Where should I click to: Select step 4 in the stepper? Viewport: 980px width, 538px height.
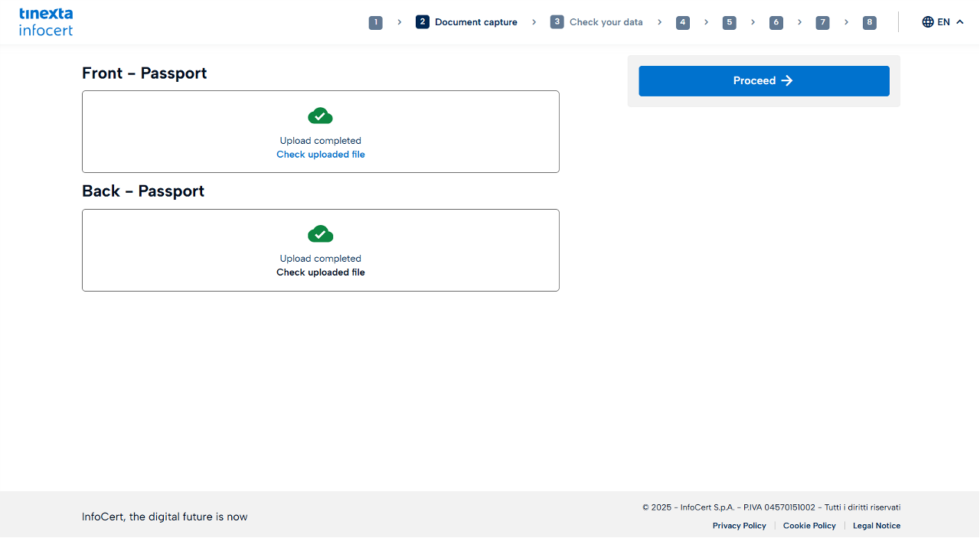click(x=683, y=22)
